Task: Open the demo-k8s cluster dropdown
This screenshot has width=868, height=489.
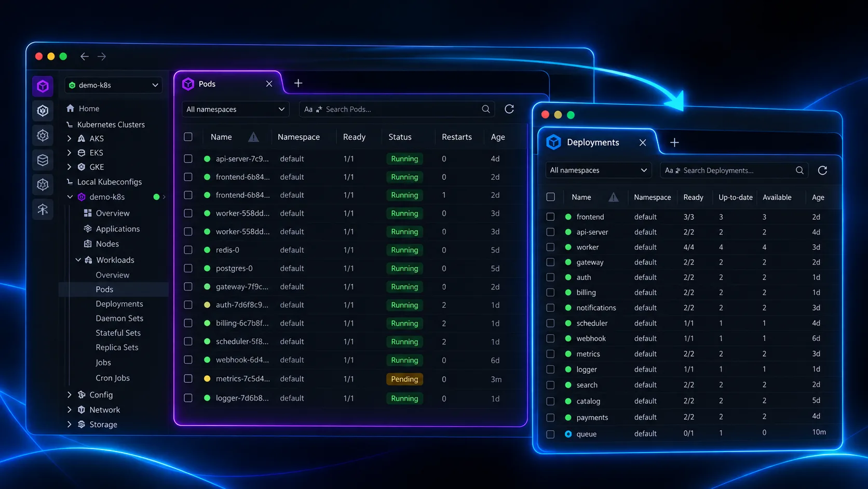Action: point(114,85)
